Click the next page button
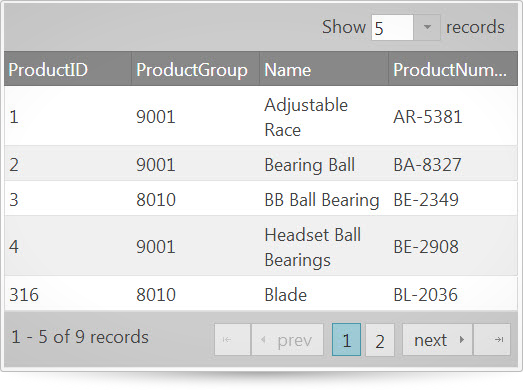 (437, 340)
